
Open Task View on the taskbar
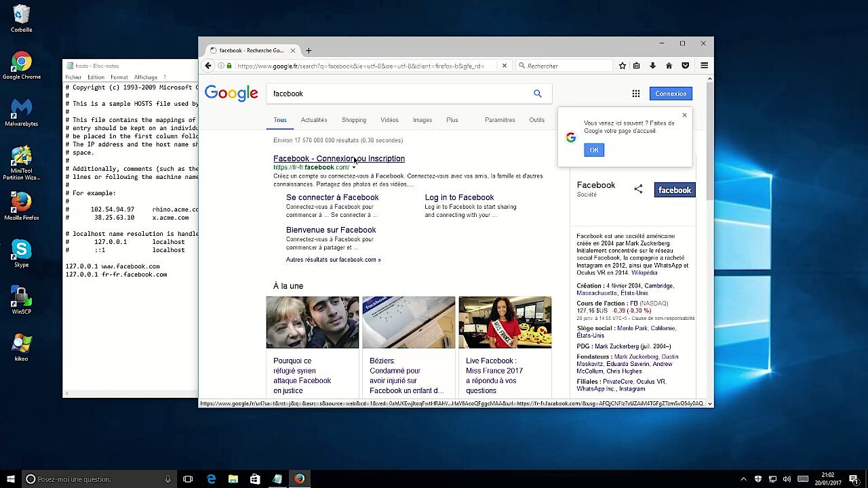tap(188, 479)
